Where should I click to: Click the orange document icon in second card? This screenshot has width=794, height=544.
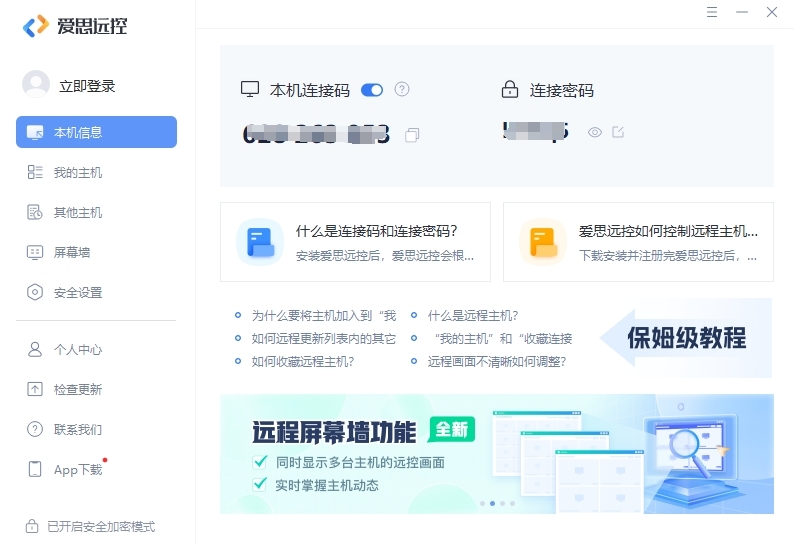point(543,242)
